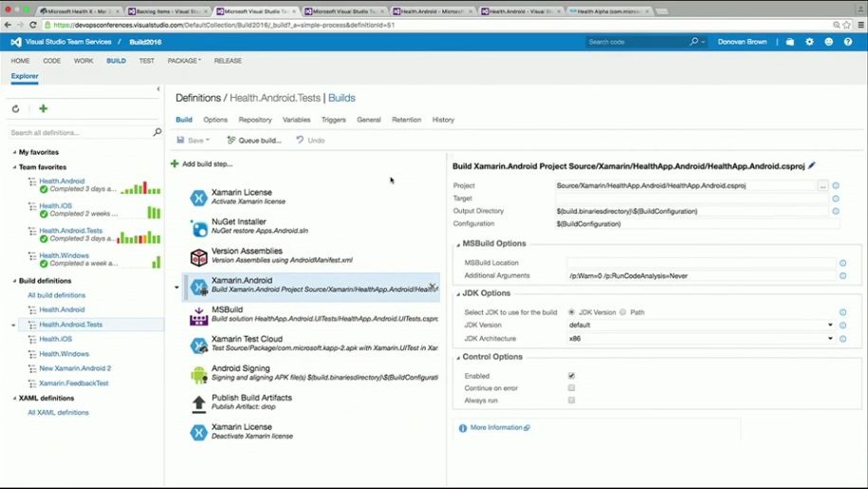This screenshot has width=868, height=489.
Task: Click the search definitions magnifier icon
Action: click(157, 132)
